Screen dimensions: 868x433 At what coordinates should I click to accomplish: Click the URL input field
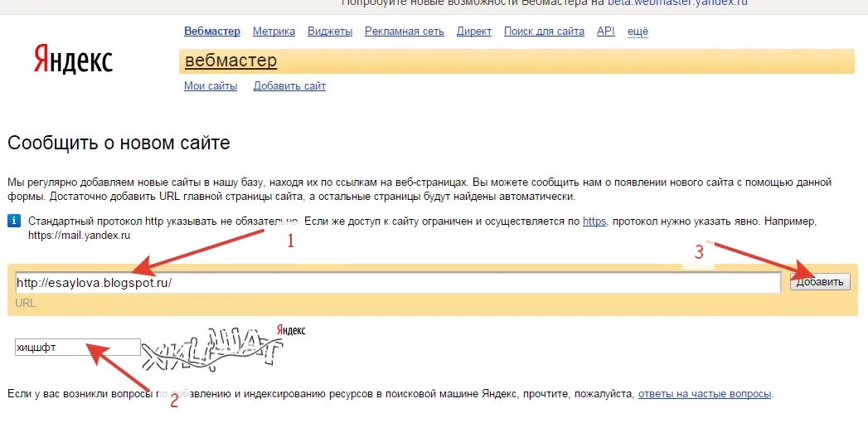point(397,282)
